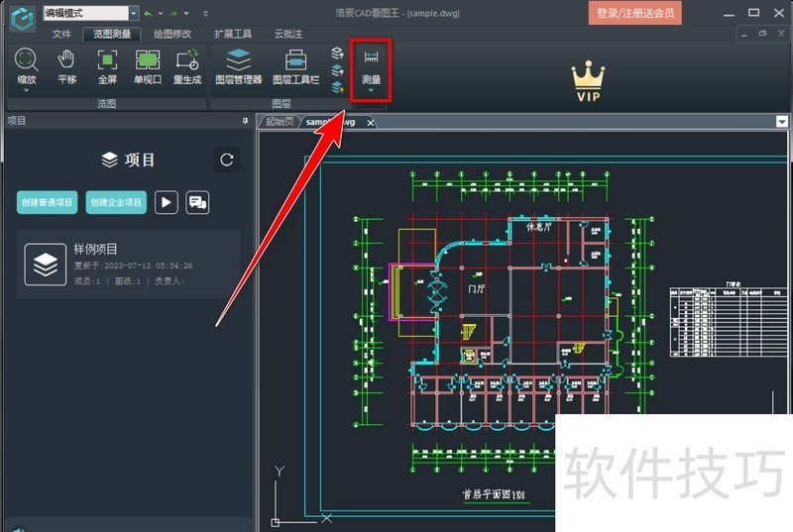793x532 pixels.
Task: Click the 休息厅 label in drawing
Action: click(539, 227)
